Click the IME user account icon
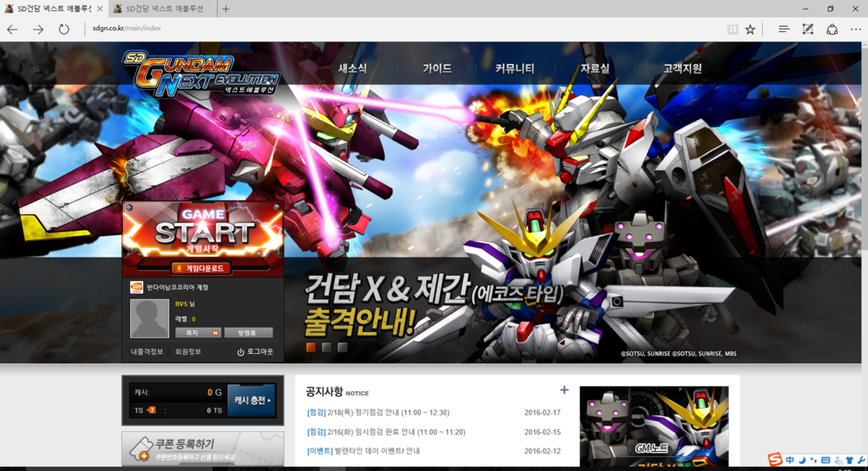868x471 pixels. coord(838,460)
